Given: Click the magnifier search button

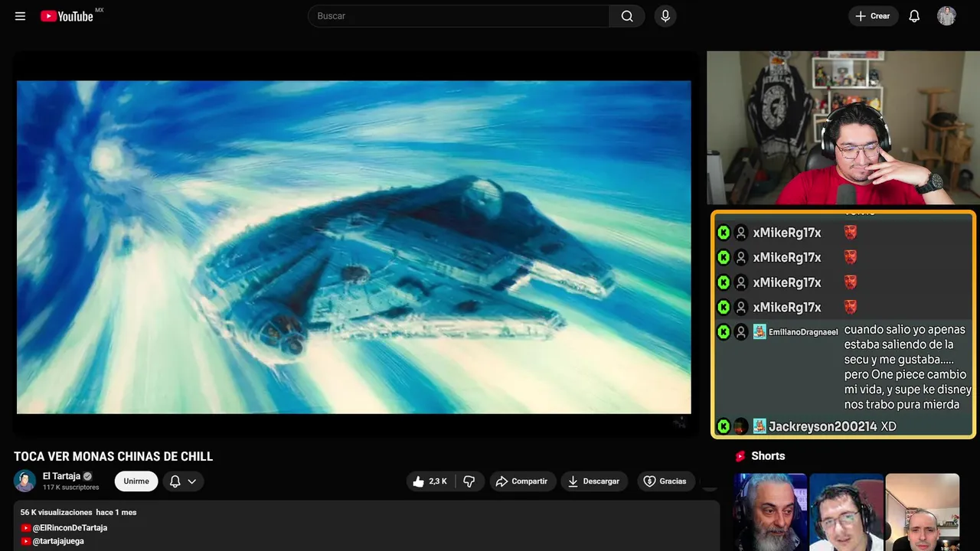Looking at the screenshot, I should coord(627,16).
